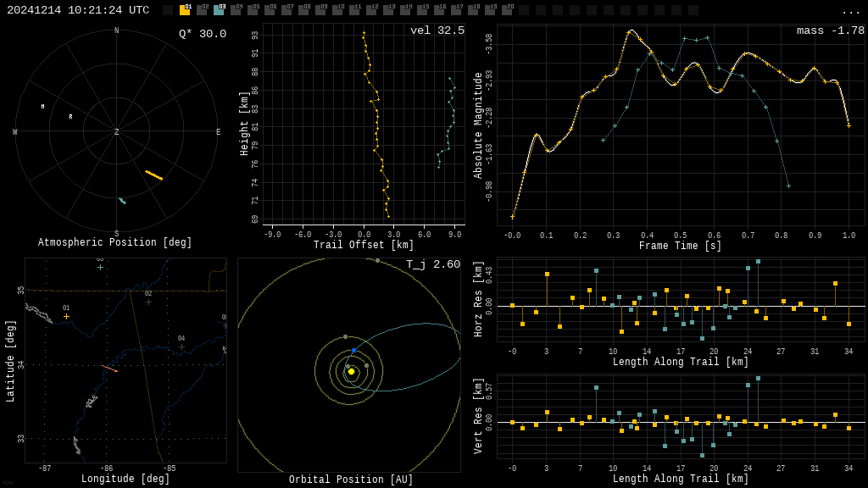Toggle the yellow station 01 box
868x488 pixels.
pyautogui.click(x=185, y=10)
